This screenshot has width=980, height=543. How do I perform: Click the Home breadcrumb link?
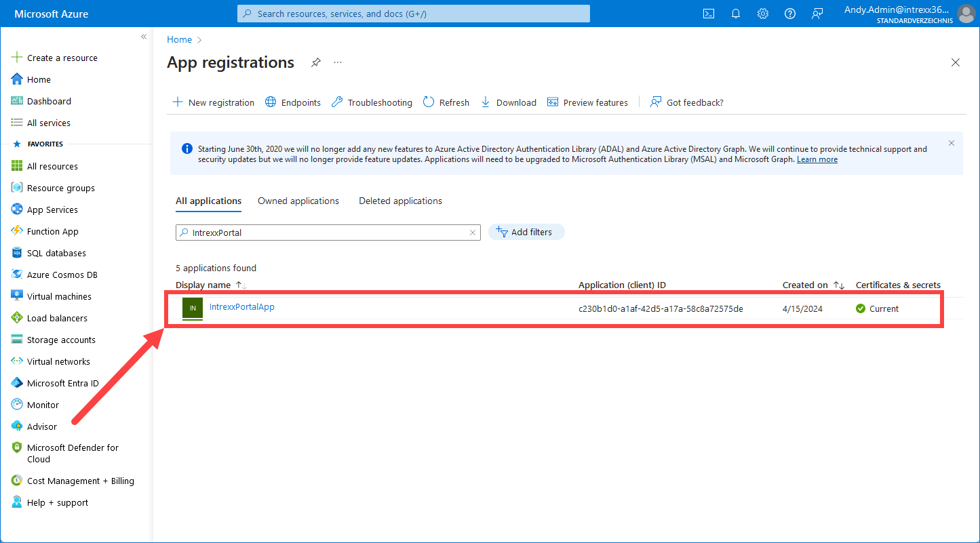click(180, 40)
